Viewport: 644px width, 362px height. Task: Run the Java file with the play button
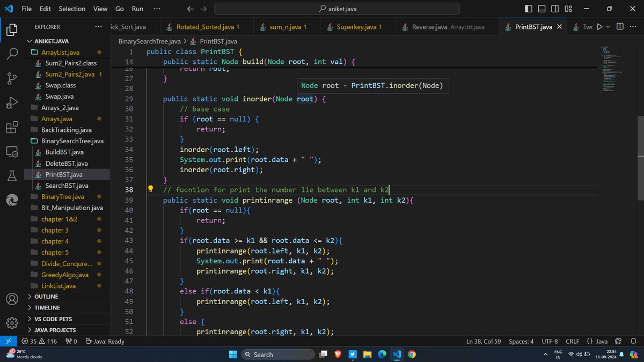click(600, 27)
